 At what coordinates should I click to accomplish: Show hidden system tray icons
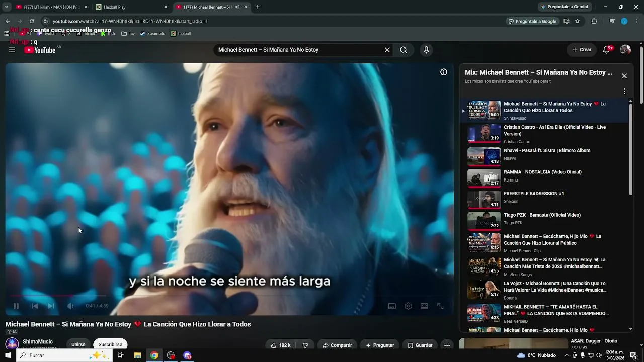566,355
